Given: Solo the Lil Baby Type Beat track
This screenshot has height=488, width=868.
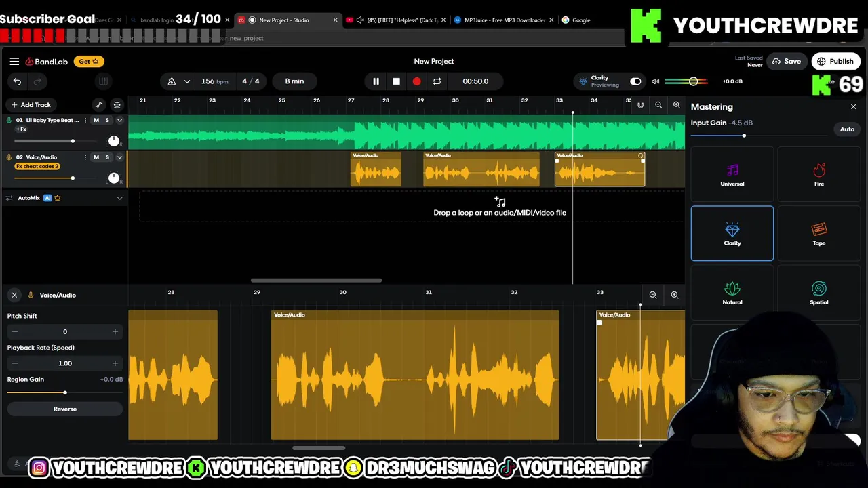Looking at the screenshot, I should (106, 121).
